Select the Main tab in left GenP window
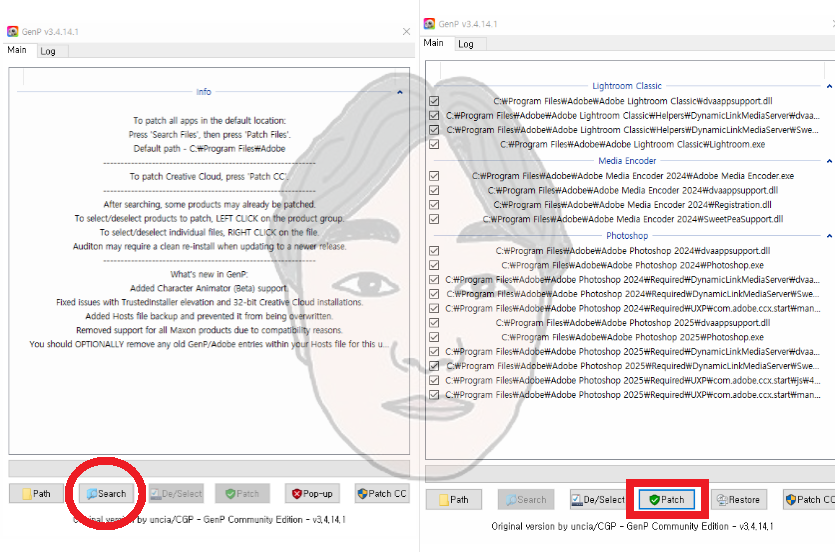The image size is (835, 552). click(17, 50)
